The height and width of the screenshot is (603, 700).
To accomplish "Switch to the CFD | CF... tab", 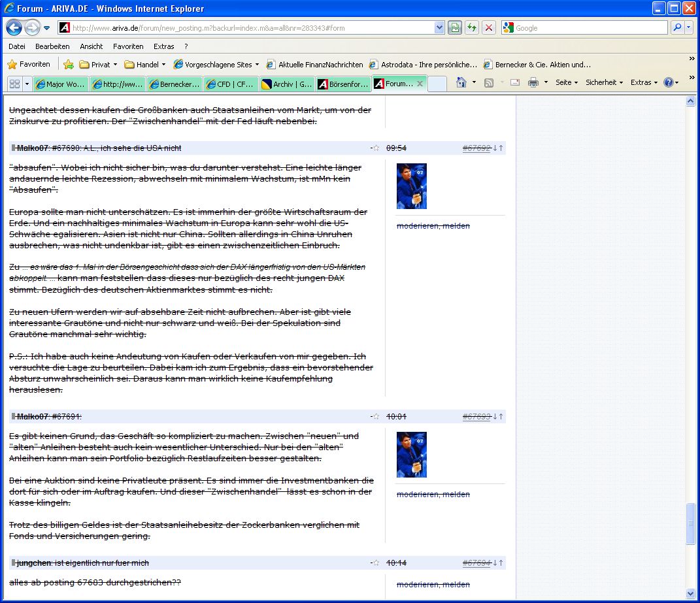I will [231, 84].
